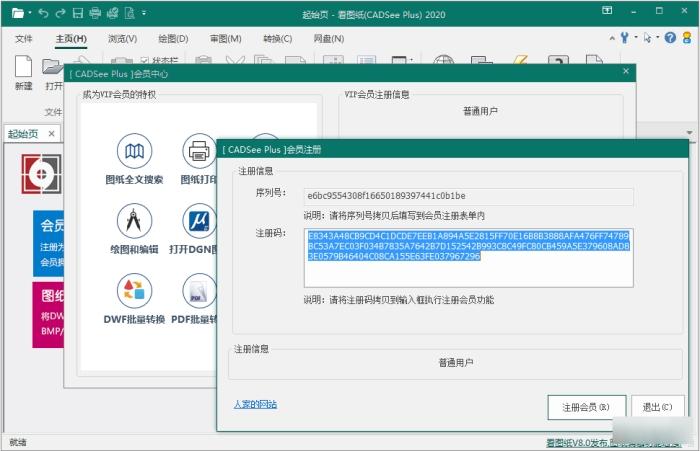Click the VIP会员注册信息 group label
This screenshot has height=451, width=700.
click(x=377, y=94)
